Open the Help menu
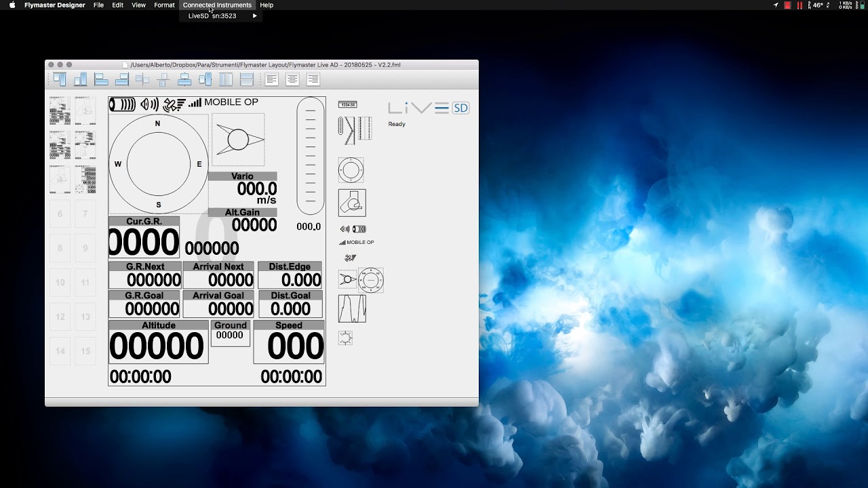 (x=267, y=5)
